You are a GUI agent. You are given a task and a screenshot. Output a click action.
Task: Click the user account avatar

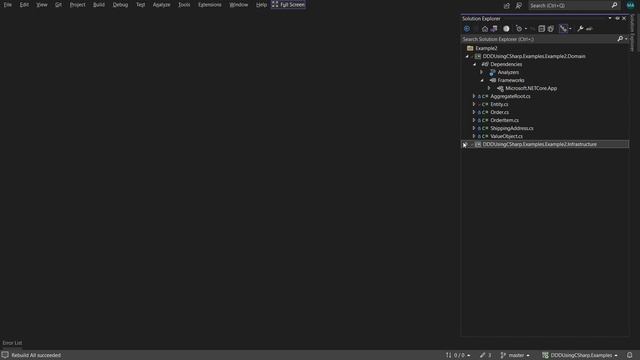pos(630,5)
